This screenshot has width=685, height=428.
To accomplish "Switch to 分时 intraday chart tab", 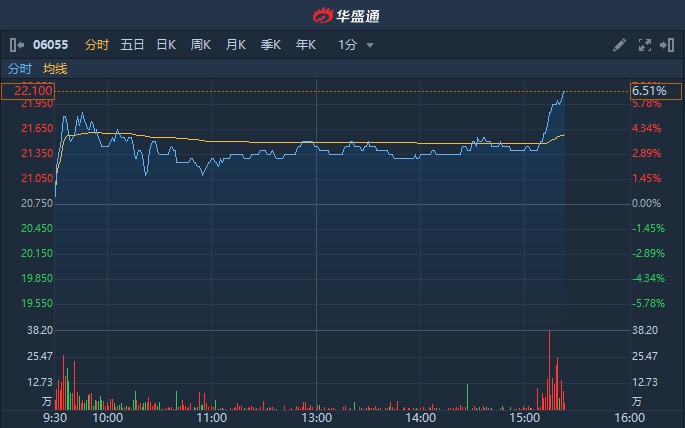I will click(x=96, y=45).
